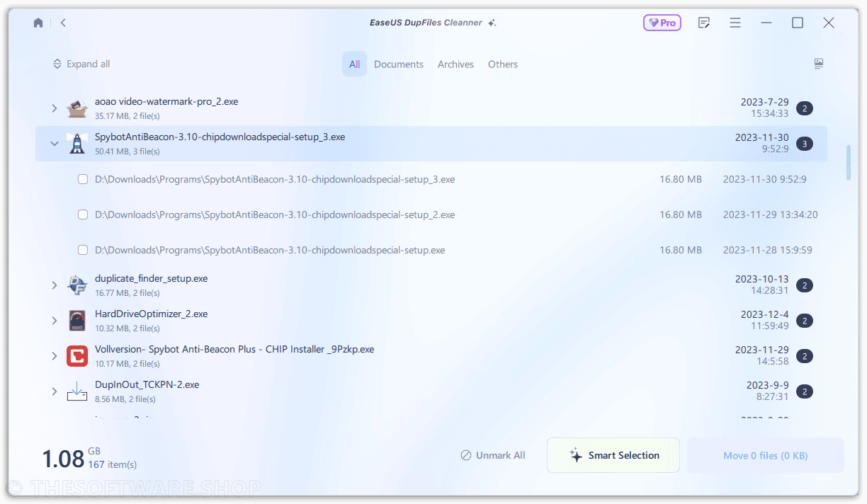Click the count badge on duplicate_finder_setup row
Screen dimensions: 867x504
(804, 285)
